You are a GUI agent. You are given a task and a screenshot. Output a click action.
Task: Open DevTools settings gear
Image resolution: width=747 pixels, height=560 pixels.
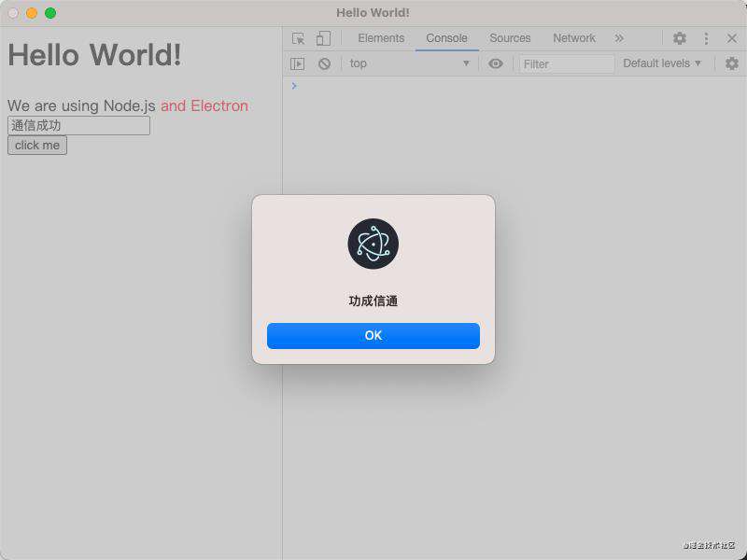click(x=680, y=38)
